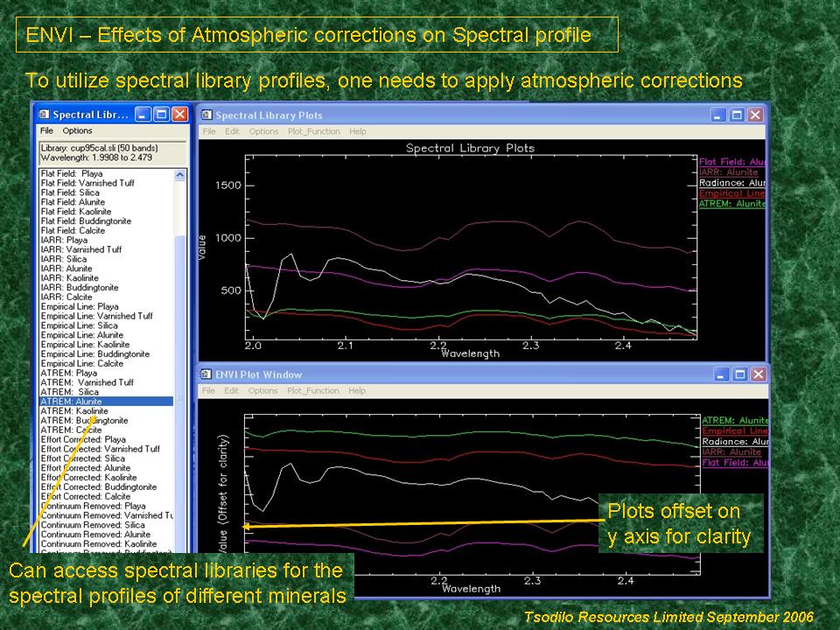Screen dimensions: 840x630
Task: Open File menu in ENVI Plot Window
Action: point(208,390)
